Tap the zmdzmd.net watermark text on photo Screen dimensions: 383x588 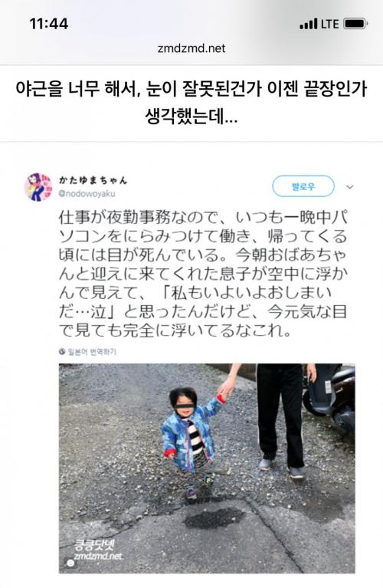click(98, 556)
